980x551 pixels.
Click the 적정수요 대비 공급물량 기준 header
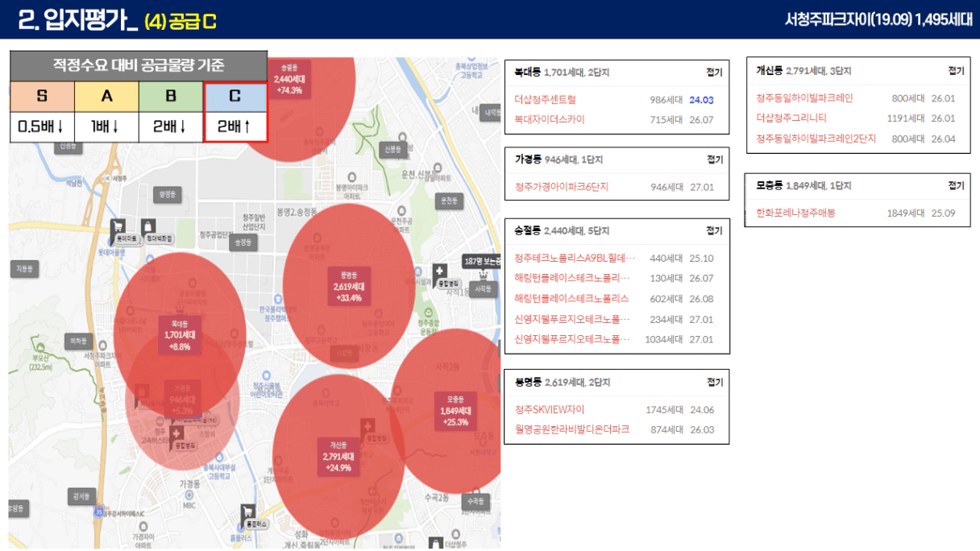(x=139, y=66)
